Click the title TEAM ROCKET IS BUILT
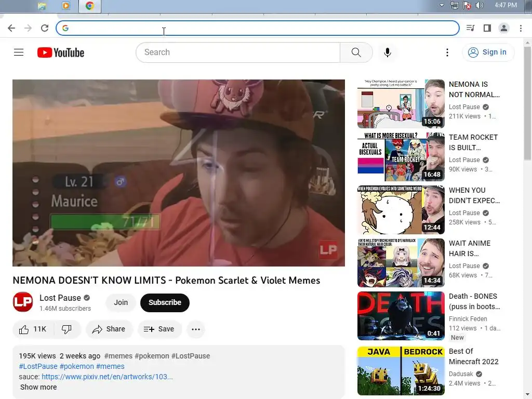Image resolution: width=532 pixels, height=399 pixels. coord(473,142)
